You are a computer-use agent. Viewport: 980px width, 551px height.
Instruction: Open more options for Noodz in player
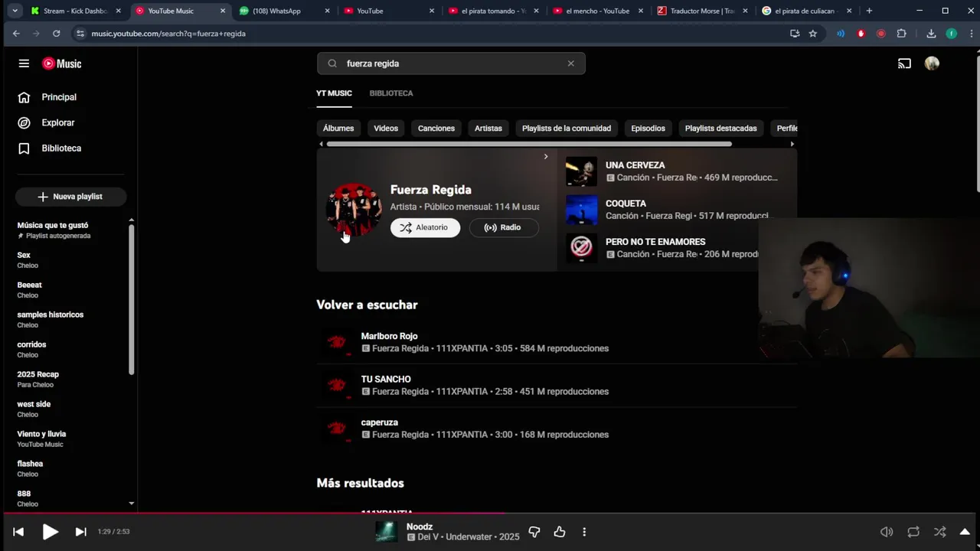[x=584, y=532]
